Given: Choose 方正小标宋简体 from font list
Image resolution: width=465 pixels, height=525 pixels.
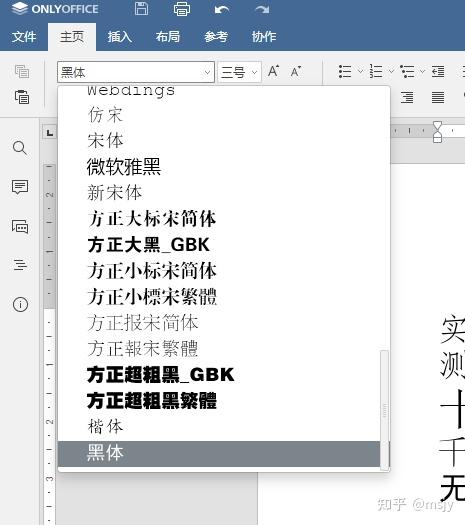Looking at the screenshot, I should (219, 271).
